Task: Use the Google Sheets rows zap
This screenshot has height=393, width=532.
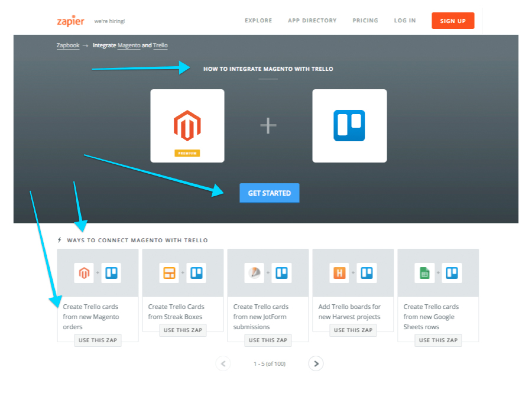Action: tap(438, 340)
